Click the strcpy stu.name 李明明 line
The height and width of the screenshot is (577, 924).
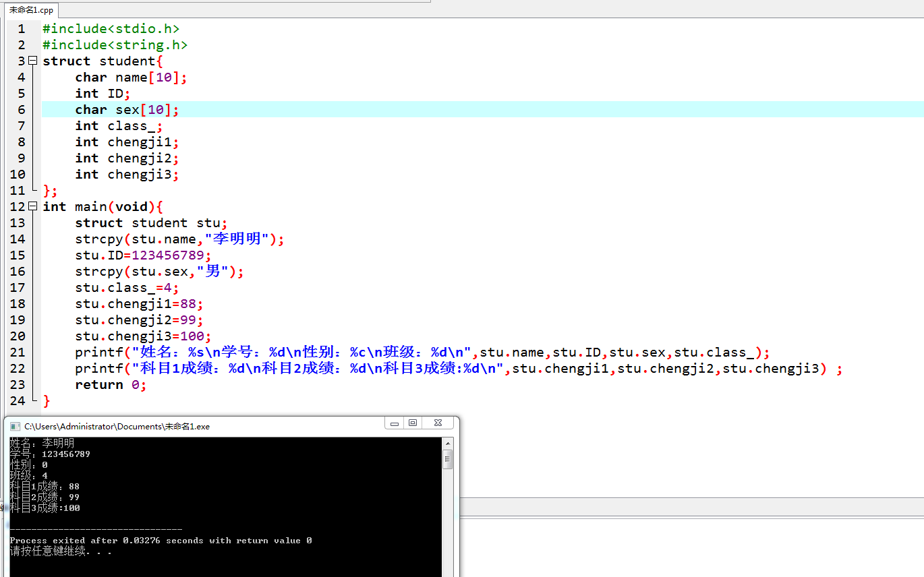tap(180, 239)
